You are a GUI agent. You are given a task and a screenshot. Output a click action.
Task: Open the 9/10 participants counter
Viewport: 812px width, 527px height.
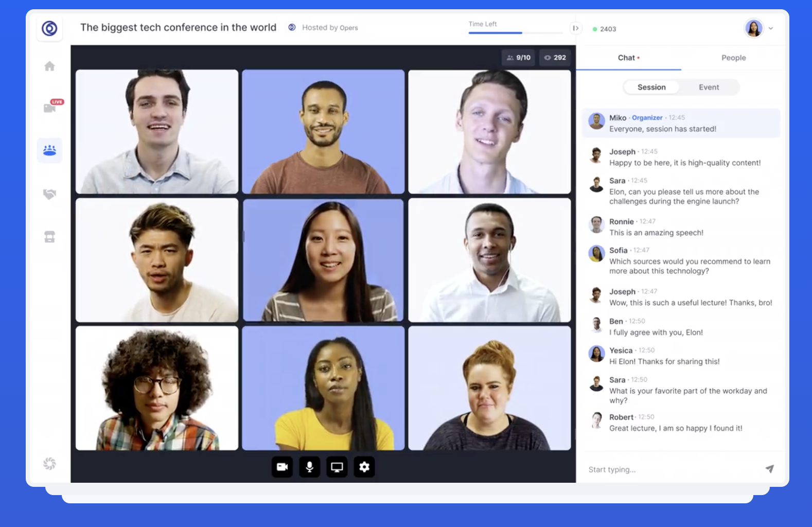518,58
